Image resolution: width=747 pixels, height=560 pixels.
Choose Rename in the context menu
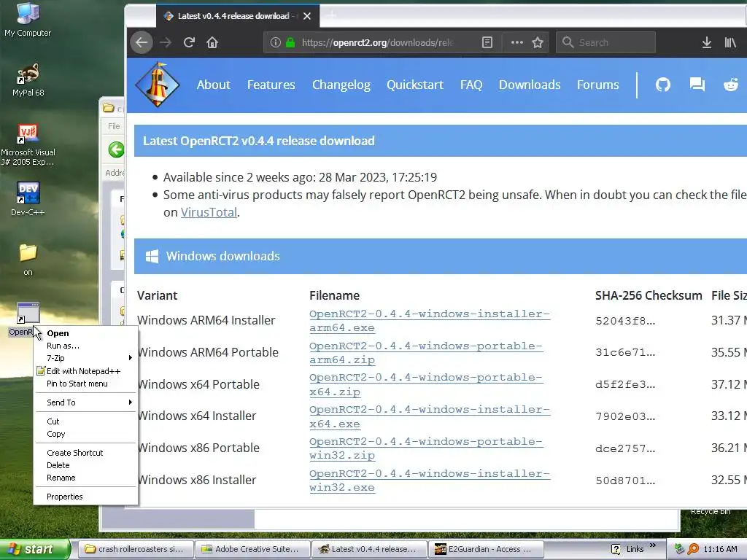(x=86, y=478)
